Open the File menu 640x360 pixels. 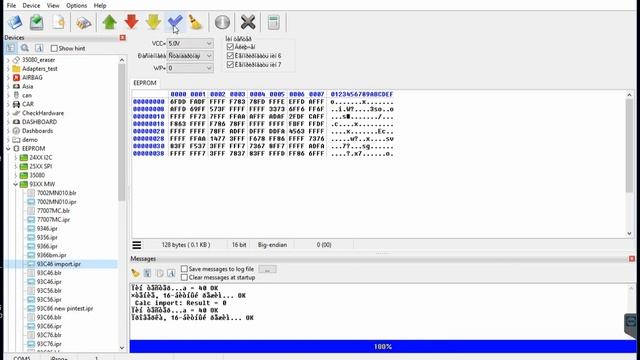coord(11,6)
